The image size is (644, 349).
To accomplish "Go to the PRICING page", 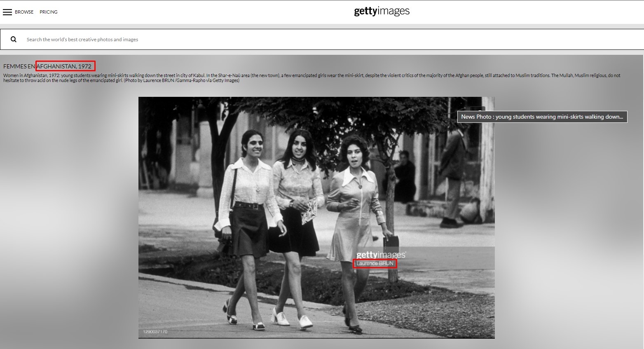I will (49, 12).
